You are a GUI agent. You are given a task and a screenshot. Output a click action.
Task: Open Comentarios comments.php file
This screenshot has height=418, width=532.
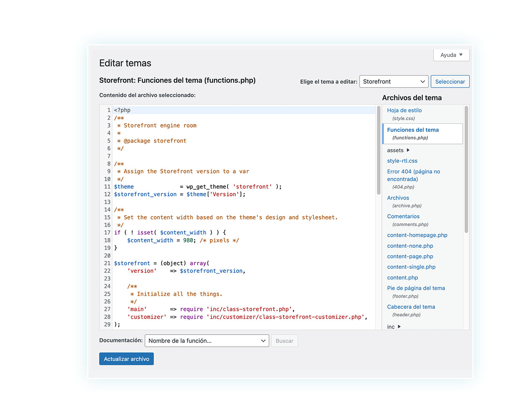403,216
